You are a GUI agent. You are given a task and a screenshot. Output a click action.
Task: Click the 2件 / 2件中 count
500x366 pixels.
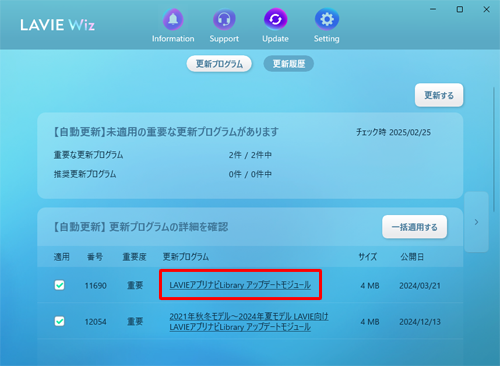250,155
